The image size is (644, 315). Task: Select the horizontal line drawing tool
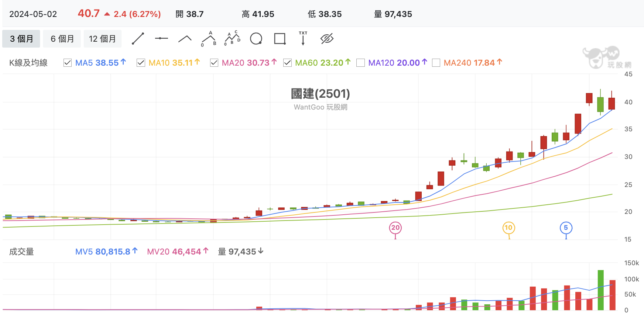pyautogui.click(x=161, y=38)
